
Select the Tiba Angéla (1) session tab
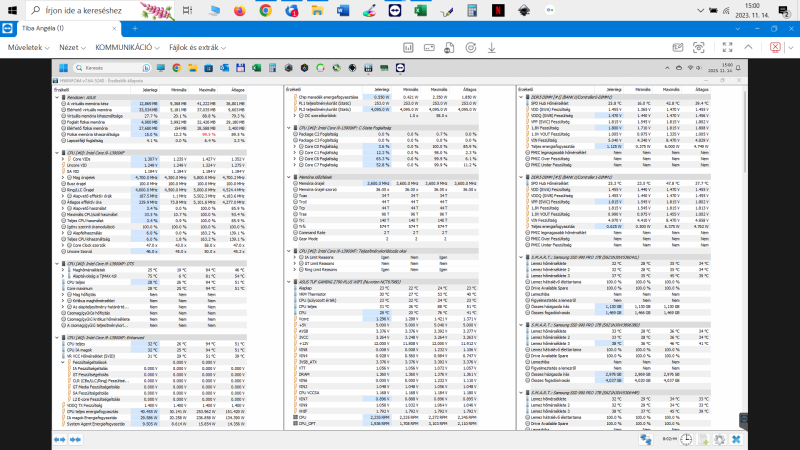(x=67, y=29)
